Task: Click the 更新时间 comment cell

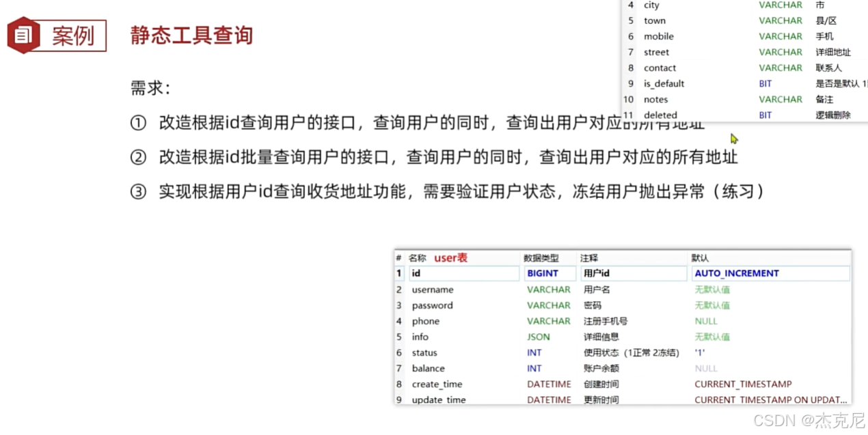Action: tap(601, 399)
